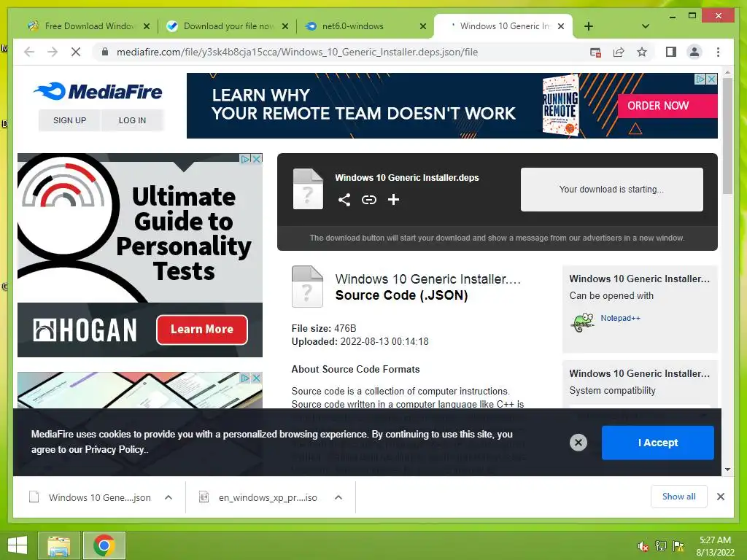This screenshot has height=560, width=747.
Task: Click the SIGN UP button
Action: tap(69, 120)
